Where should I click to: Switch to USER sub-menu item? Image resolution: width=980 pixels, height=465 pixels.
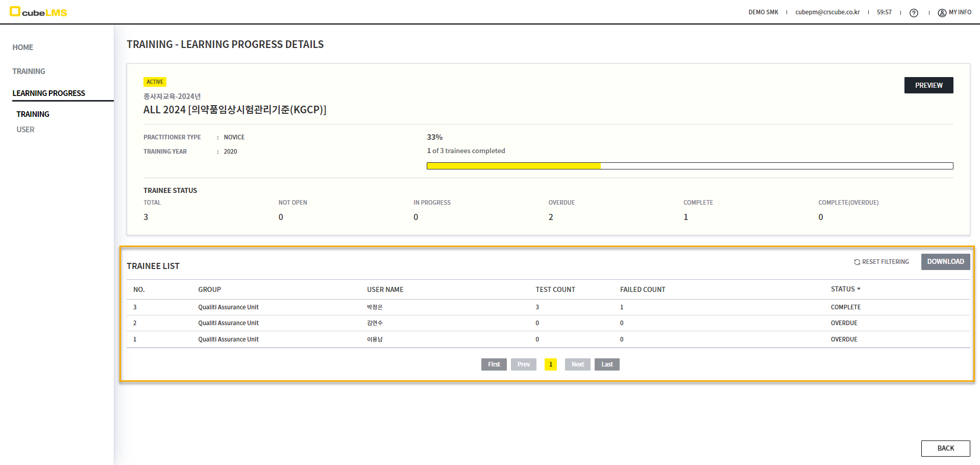(x=26, y=130)
